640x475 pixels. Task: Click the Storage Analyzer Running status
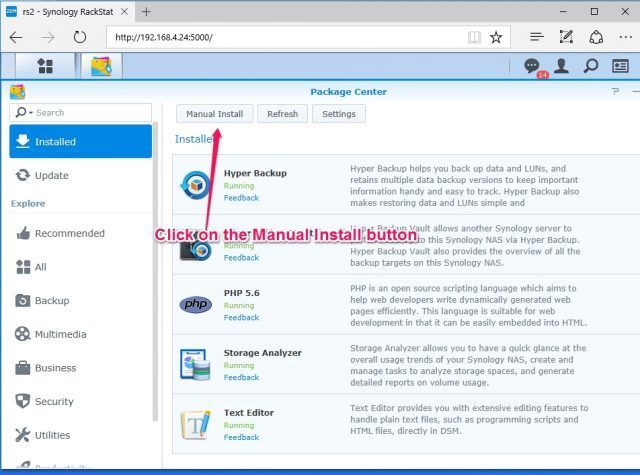239,365
